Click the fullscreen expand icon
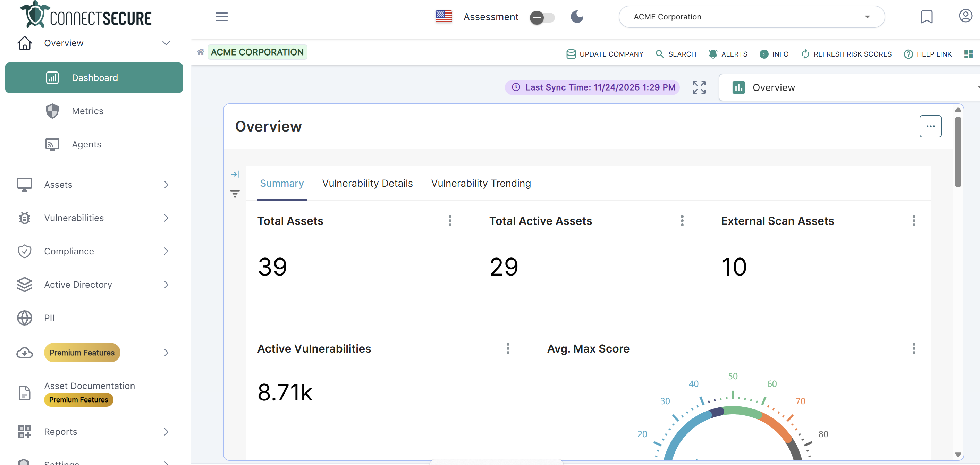 pos(699,87)
